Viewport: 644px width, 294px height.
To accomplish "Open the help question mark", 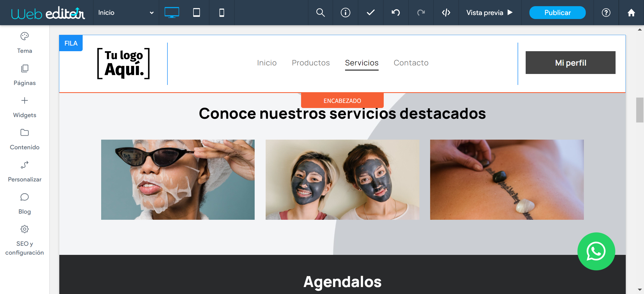I will (606, 13).
